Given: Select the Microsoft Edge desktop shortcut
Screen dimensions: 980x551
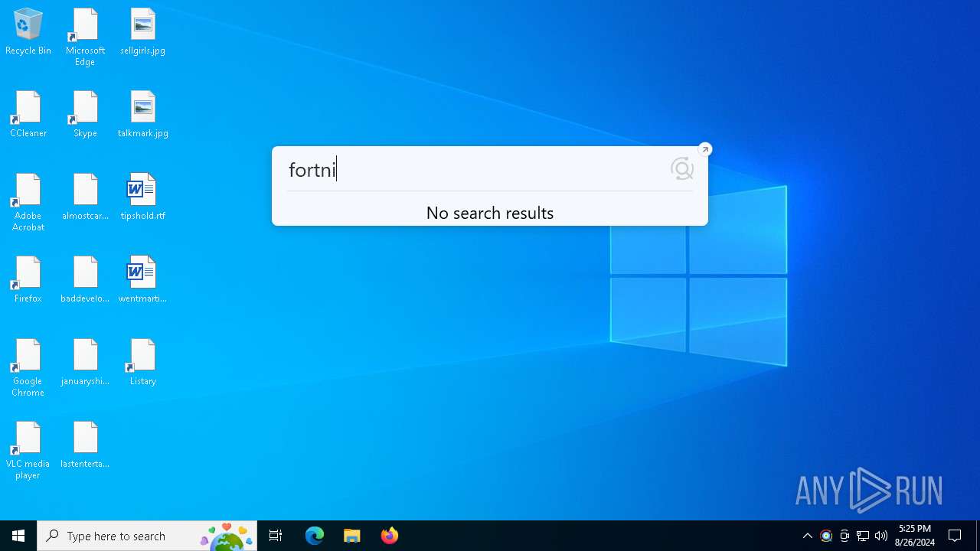Looking at the screenshot, I should tap(85, 37).
